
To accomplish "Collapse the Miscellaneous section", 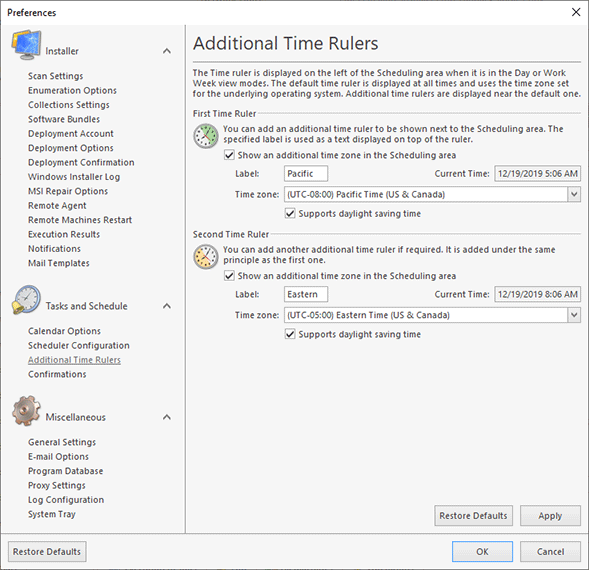I will pos(167,417).
